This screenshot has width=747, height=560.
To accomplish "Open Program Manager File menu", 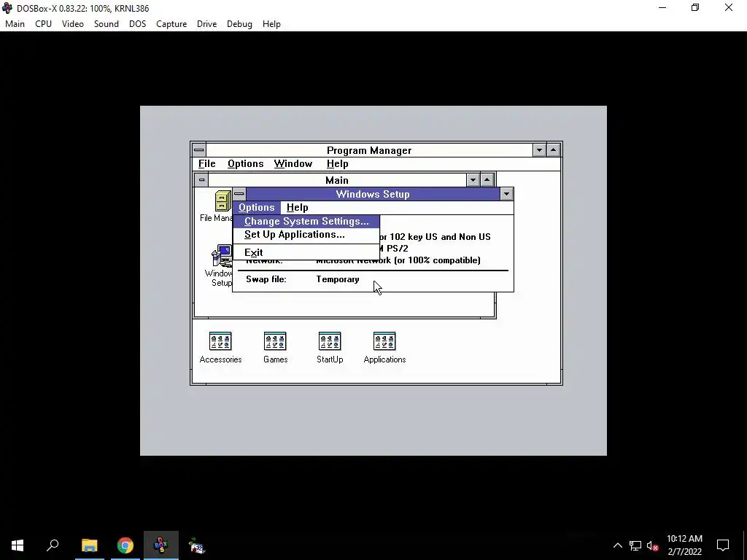I will pos(206,164).
